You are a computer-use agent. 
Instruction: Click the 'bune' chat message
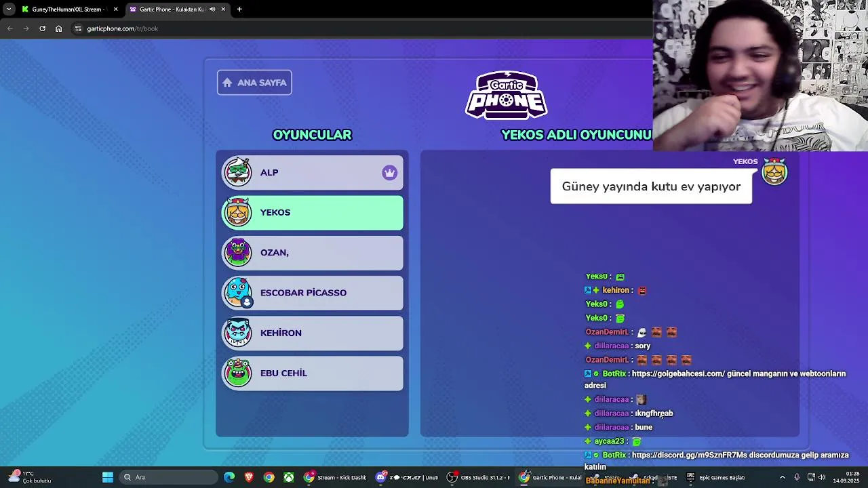644,427
